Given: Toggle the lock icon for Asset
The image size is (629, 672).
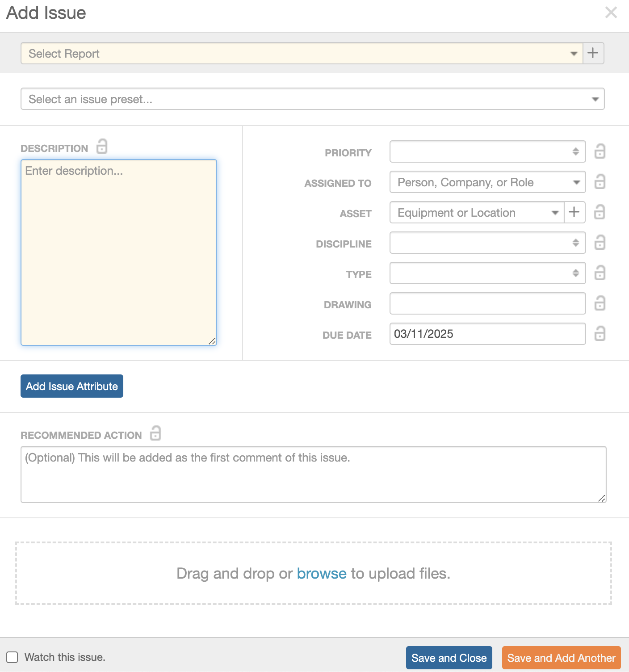Looking at the screenshot, I should click(600, 212).
